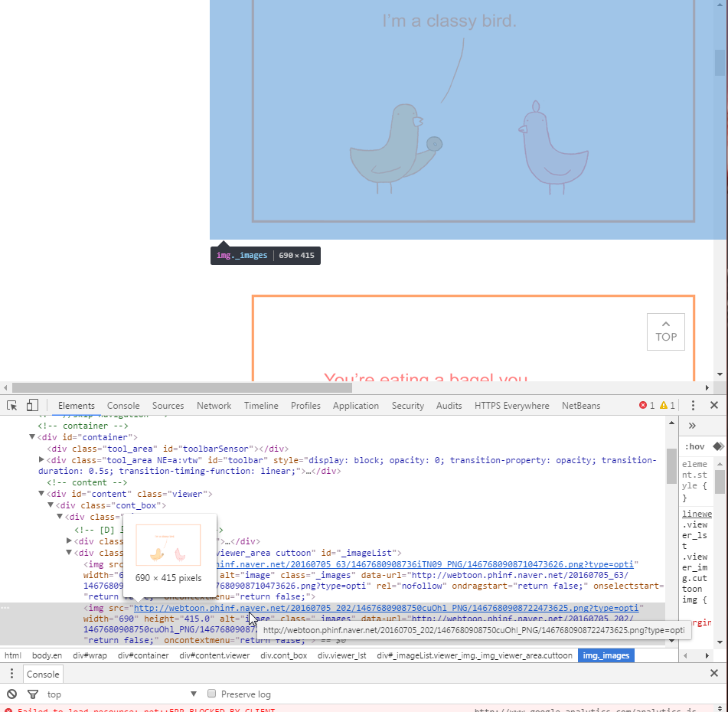Select div#container breadcrumb

[143, 655]
